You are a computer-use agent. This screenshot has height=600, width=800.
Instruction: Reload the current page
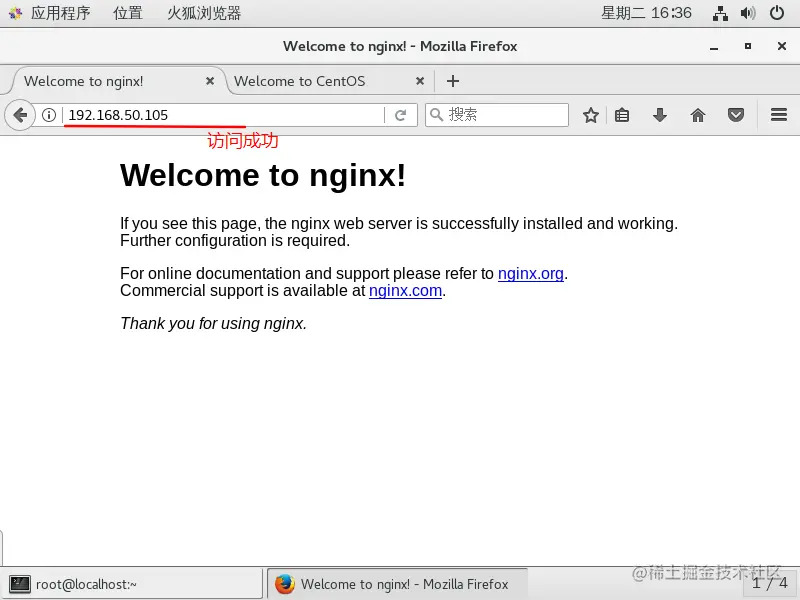pos(401,115)
